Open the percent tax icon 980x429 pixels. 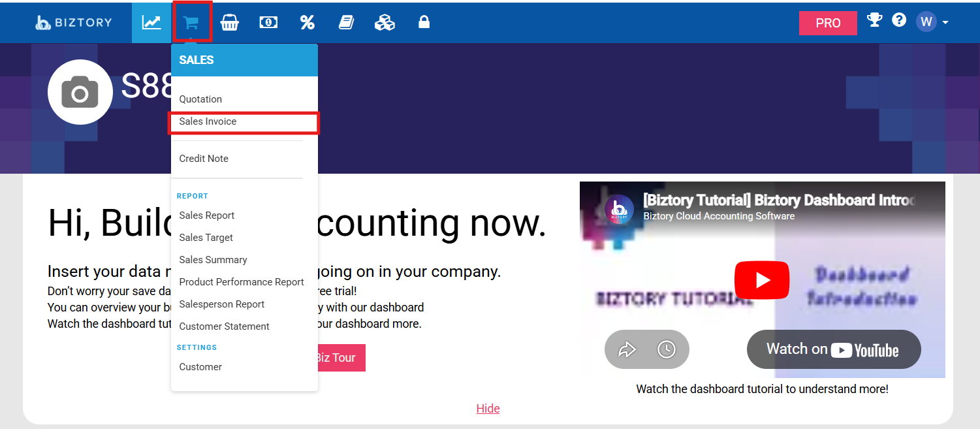[308, 23]
